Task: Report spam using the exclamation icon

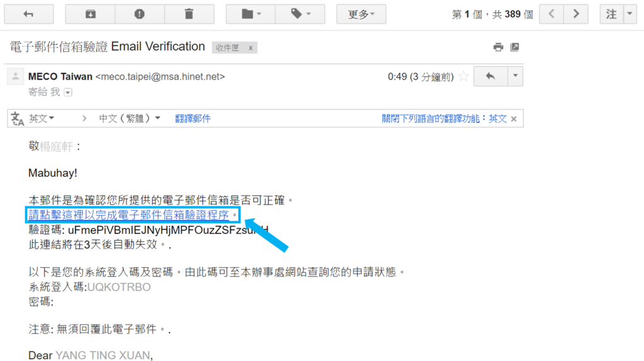Action: [x=140, y=14]
